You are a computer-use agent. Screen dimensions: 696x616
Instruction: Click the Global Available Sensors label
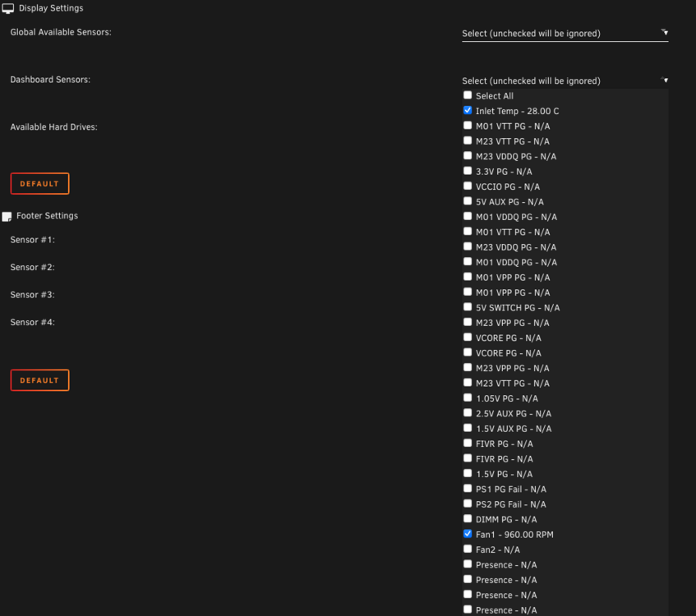[61, 32]
